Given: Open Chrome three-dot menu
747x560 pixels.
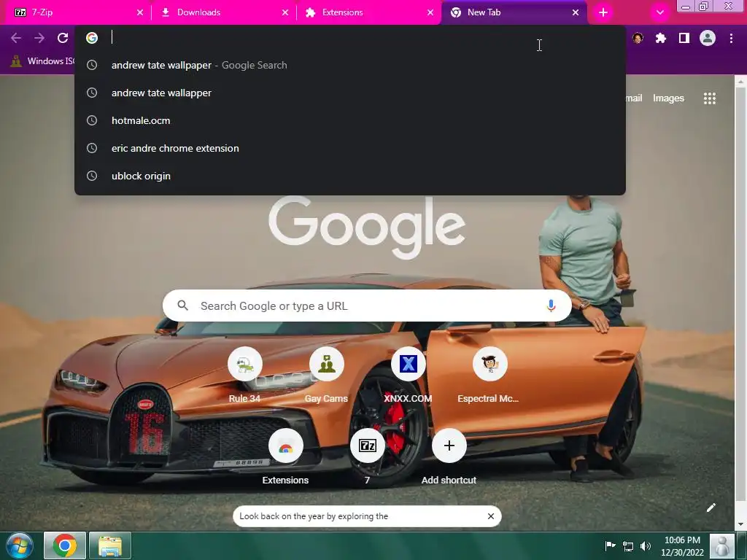Looking at the screenshot, I should (x=731, y=38).
